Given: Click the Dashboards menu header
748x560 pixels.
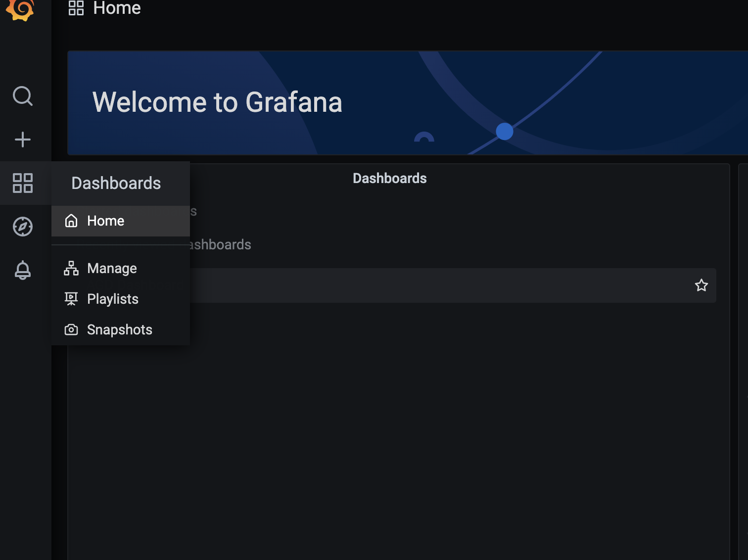Looking at the screenshot, I should (116, 183).
